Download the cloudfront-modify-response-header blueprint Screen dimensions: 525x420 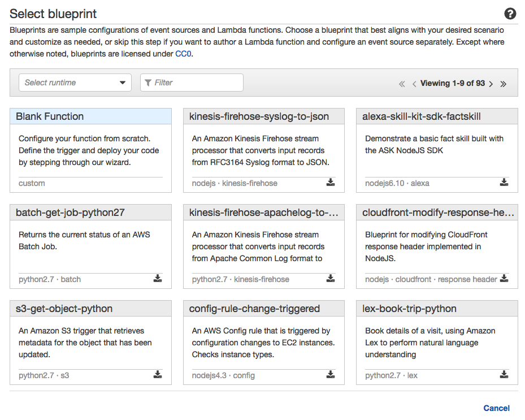tap(504, 278)
